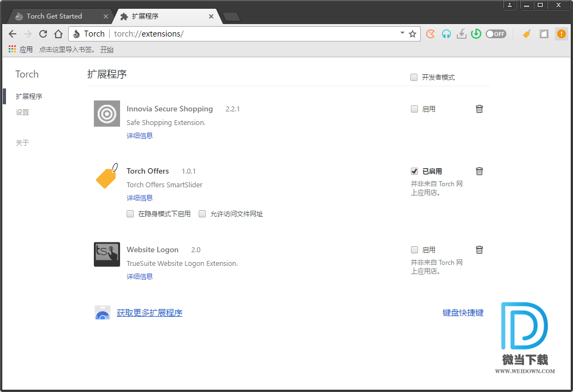Open the 获取更多扩展程序 link
Screen dimensions: 573x392
(x=150, y=313)
